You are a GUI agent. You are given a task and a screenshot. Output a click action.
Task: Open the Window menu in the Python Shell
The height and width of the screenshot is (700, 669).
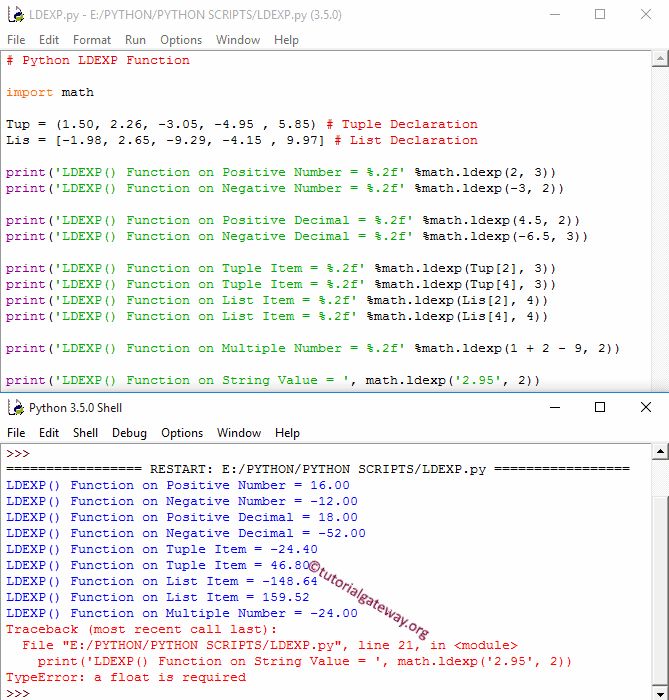click(239, 433)
